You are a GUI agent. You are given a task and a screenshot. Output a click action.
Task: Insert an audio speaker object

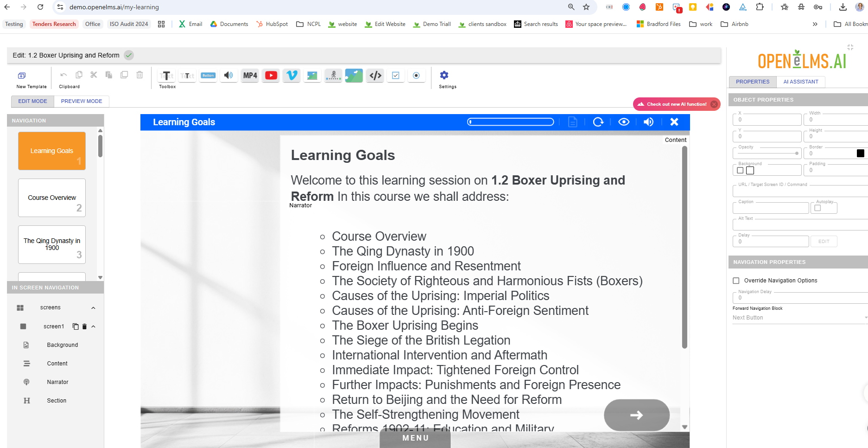(x=228, y=75)
